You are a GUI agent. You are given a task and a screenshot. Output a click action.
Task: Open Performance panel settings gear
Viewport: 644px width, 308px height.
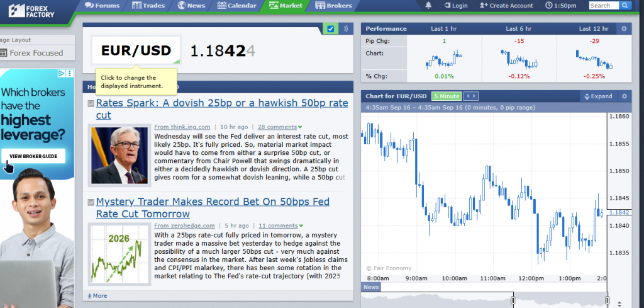pos(624,28)
